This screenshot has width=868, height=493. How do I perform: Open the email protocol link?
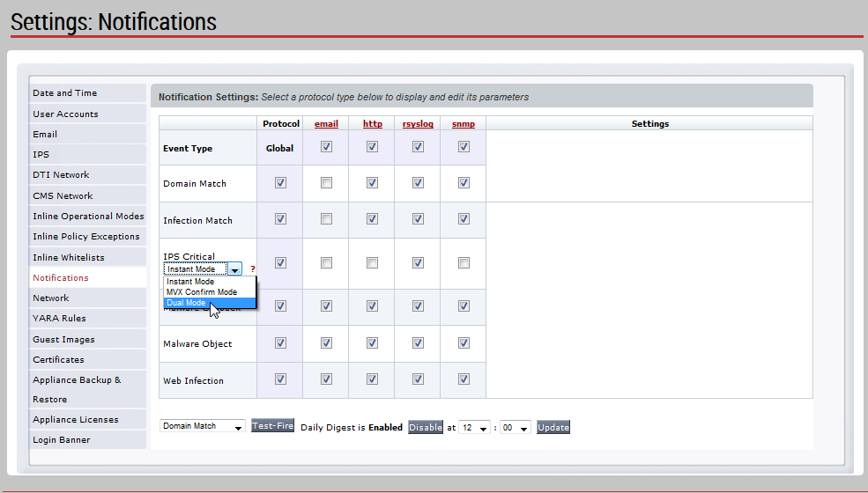326,123
